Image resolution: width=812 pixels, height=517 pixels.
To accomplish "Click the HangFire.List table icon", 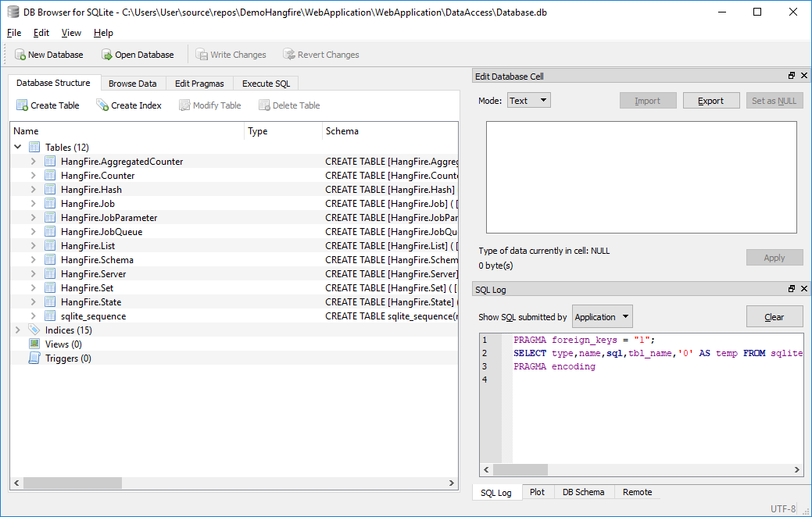I will tap(50, 245).
